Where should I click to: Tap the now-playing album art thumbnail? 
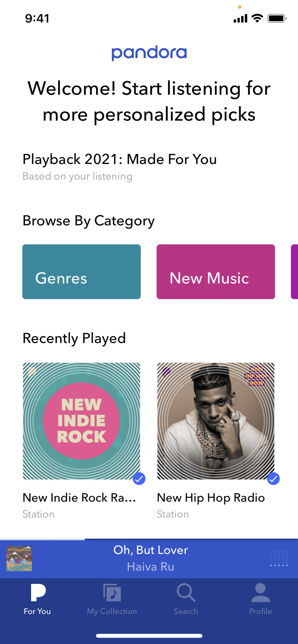pos(19,558)
